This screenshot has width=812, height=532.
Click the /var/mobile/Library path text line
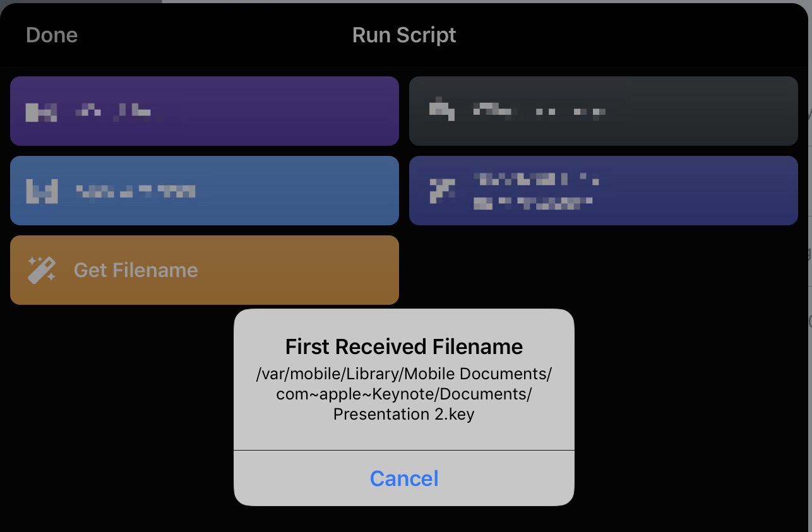[404, 374]
